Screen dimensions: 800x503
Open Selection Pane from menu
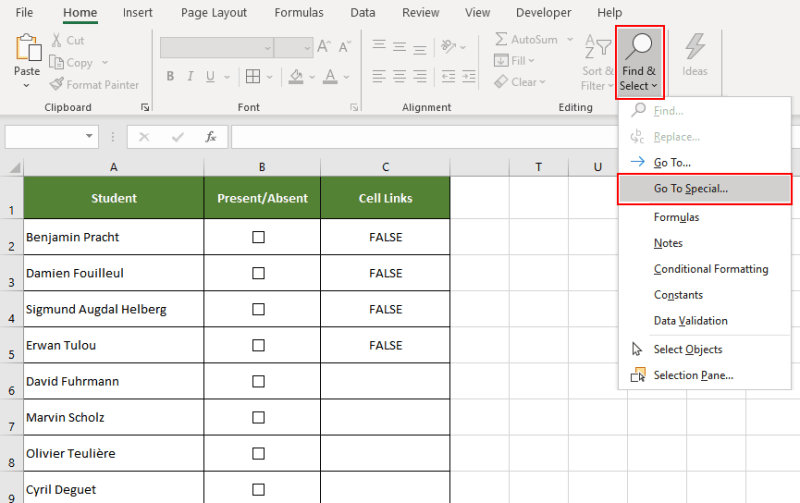[705, 375]
